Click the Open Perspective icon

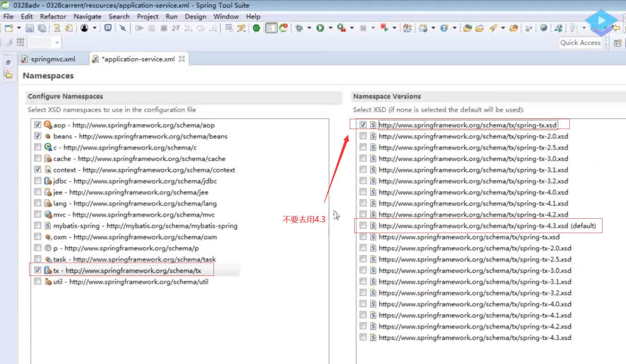tap(618, 43)
